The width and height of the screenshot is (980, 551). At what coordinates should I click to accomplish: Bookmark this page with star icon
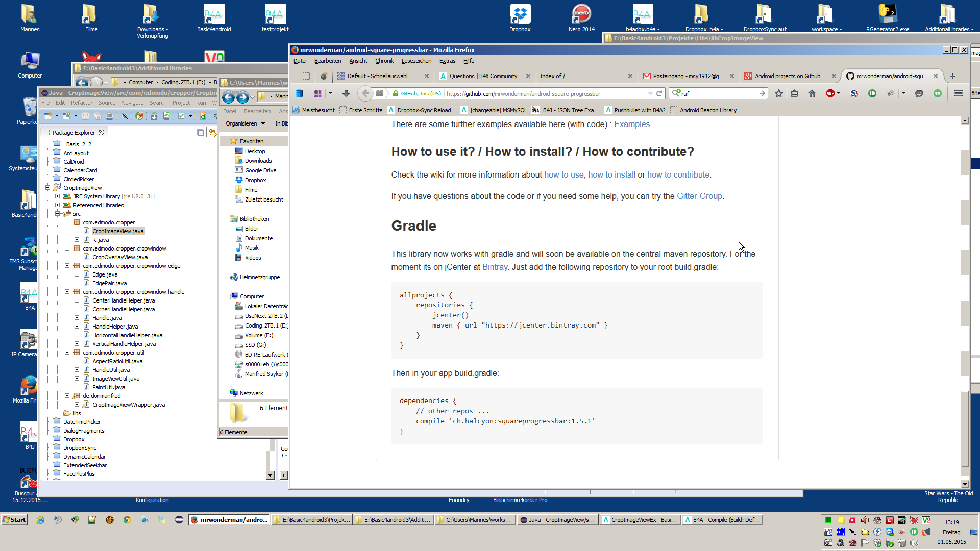778,93
